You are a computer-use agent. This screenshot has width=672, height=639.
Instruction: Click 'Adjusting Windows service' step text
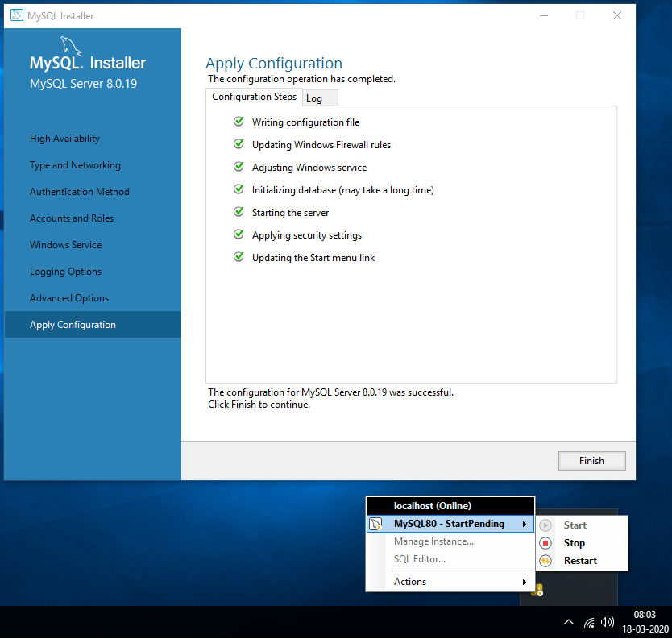(309, 168)
